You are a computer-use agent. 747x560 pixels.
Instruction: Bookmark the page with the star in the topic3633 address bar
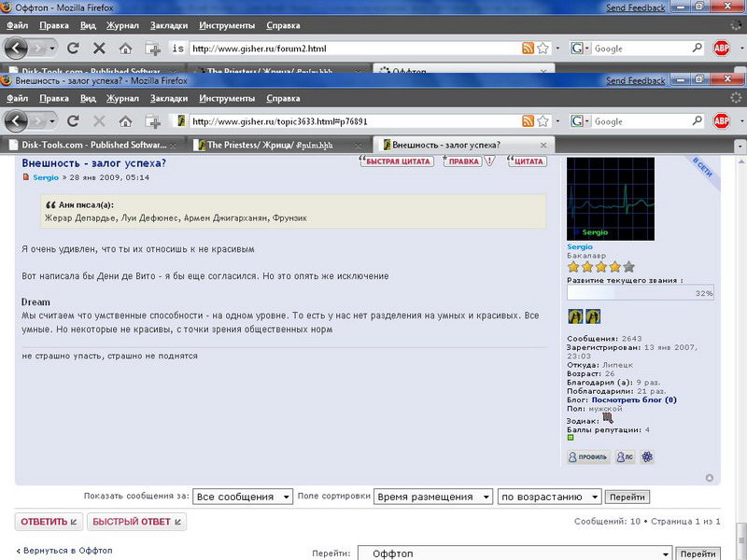click(543, 121)
